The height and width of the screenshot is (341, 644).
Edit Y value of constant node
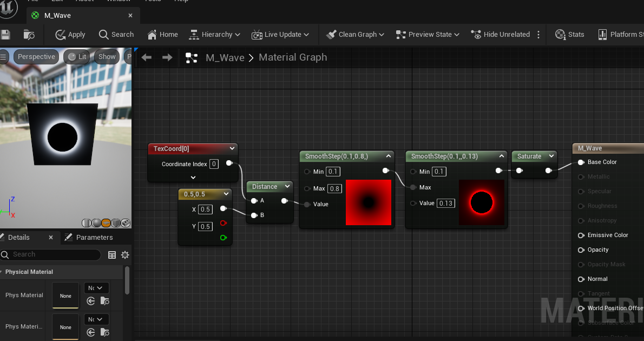pos(205,226)
